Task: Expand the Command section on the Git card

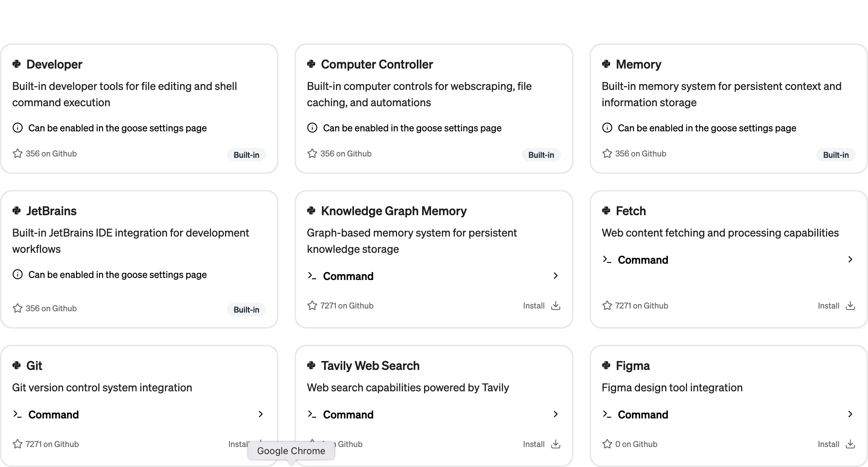Action: [x=261, y=414]
